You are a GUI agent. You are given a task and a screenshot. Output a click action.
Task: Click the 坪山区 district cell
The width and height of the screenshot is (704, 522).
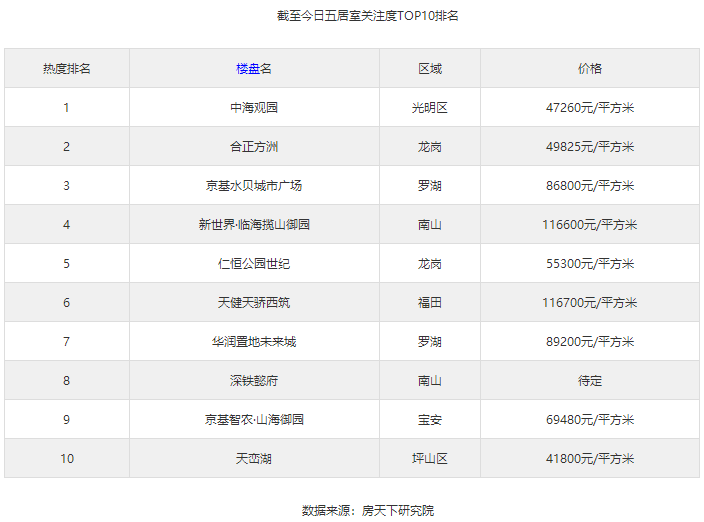pyautogui.click(x=429, y=458)
